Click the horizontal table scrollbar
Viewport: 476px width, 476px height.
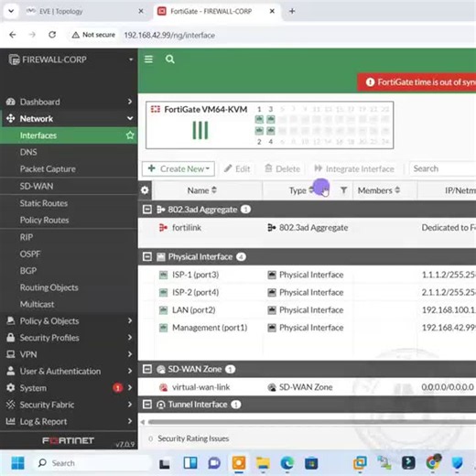(311, 422)
